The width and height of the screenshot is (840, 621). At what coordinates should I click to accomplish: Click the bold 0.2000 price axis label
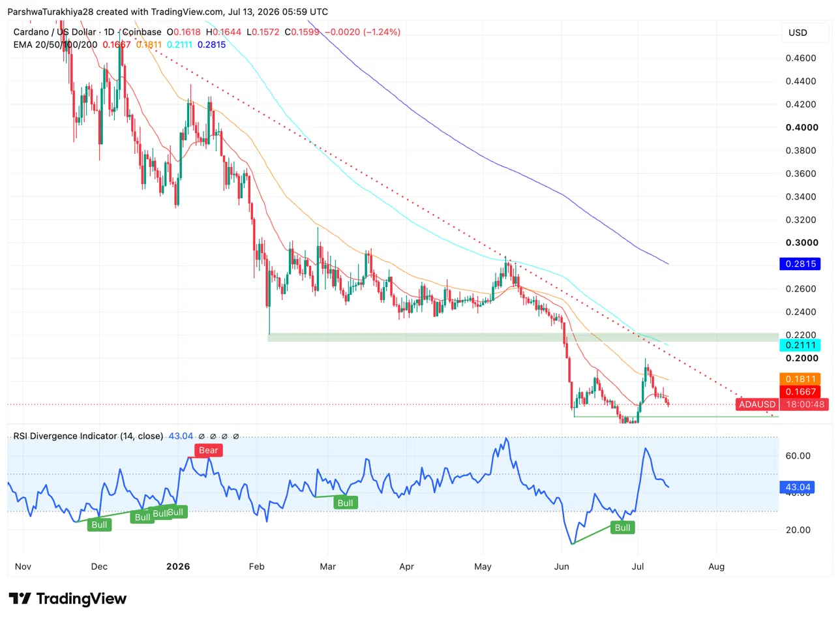click(802, 358)
